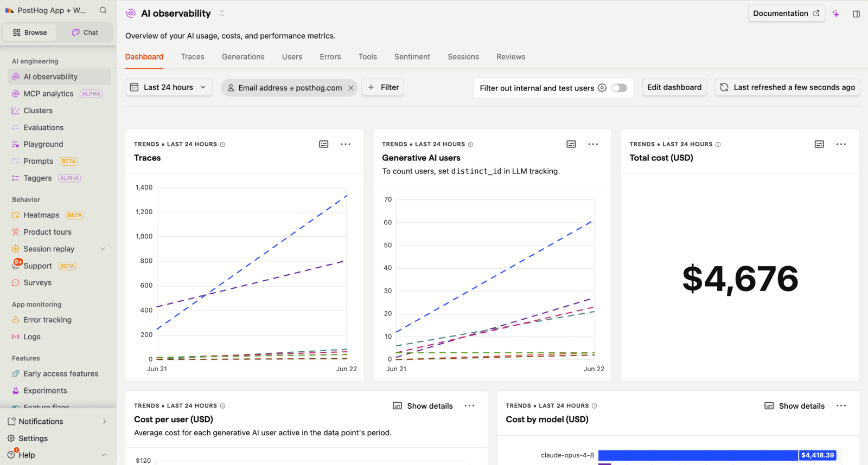Viewport: 868px width, 465px height.
Task: Click the Documentation button
Action: 786,14
